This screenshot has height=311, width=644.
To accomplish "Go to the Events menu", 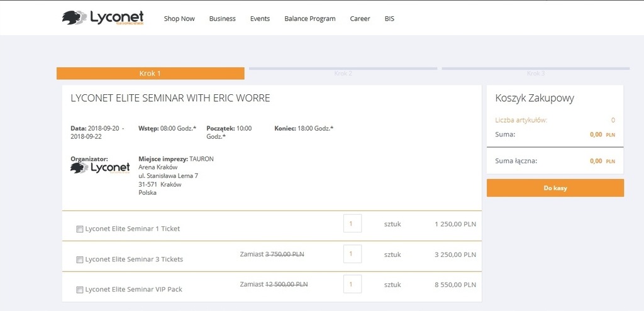I will point(260,18).
